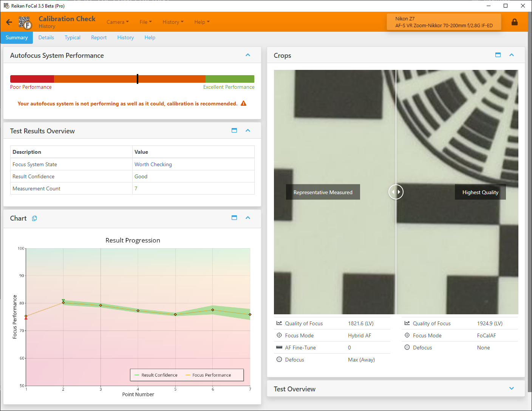Click the 1924.9 (LV) quality value
The height and width of the screenshot is (411, 532).
click(x=490, y=323)
